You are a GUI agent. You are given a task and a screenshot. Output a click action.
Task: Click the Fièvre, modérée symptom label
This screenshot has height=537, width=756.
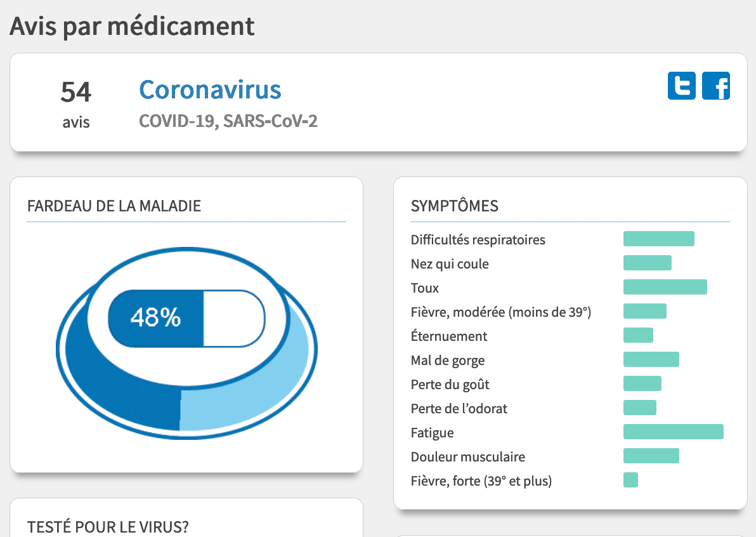501,312
